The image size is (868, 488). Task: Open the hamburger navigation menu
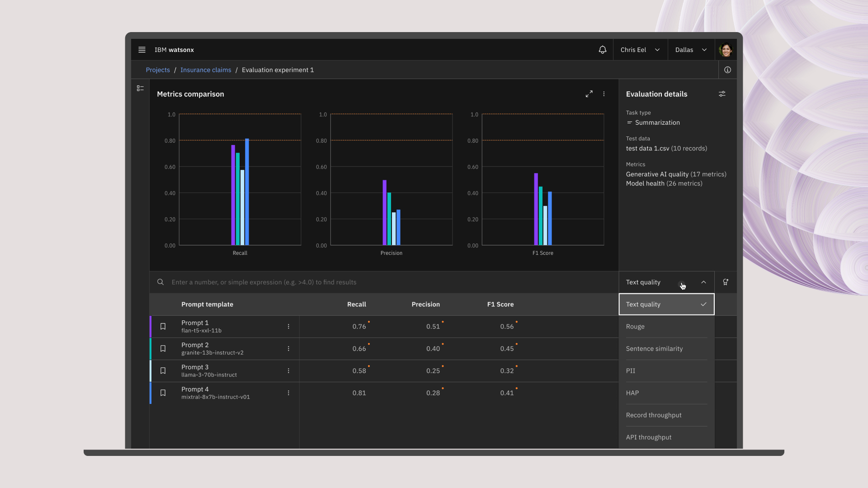142,50
